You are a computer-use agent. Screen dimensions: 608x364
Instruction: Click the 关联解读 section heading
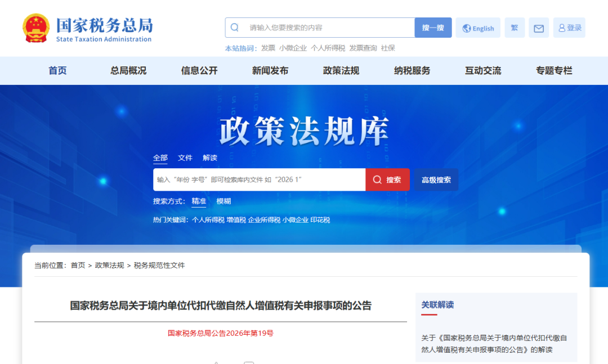pos(437,305)
